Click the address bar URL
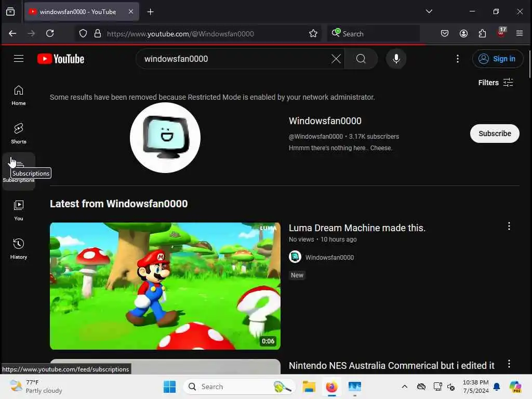 180,34
